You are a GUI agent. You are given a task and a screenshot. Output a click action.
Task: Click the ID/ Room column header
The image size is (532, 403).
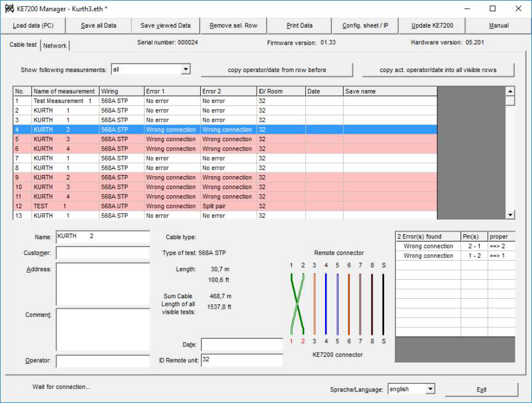(x=281, y=91)
